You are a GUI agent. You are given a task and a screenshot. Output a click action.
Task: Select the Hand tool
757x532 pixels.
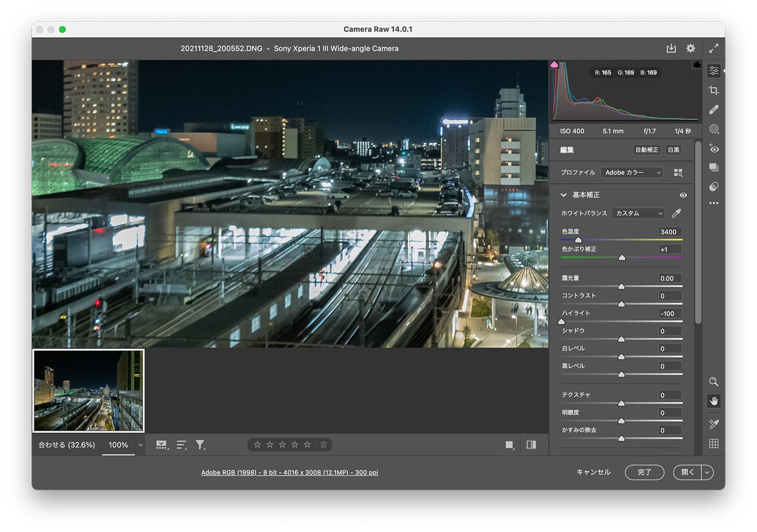[x=714, y=401]
